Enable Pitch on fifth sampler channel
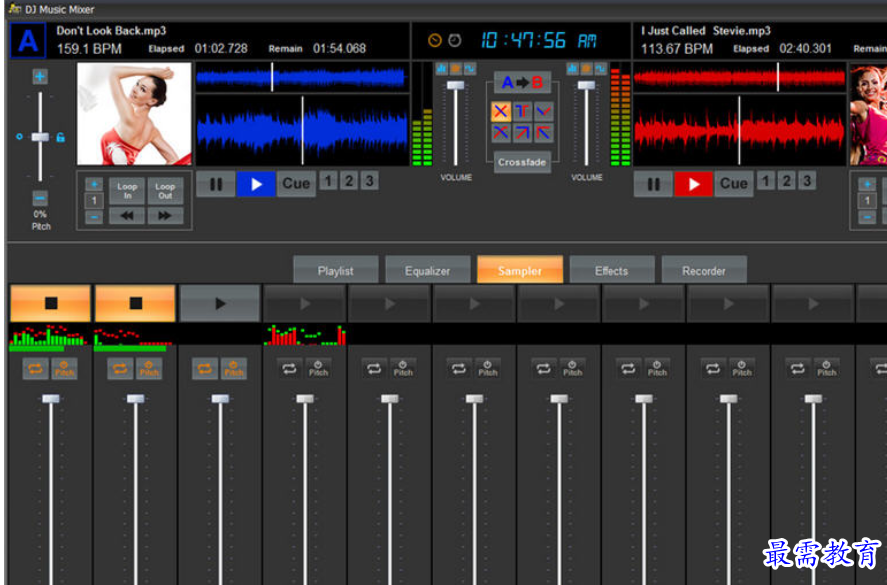 click(403, 369)
